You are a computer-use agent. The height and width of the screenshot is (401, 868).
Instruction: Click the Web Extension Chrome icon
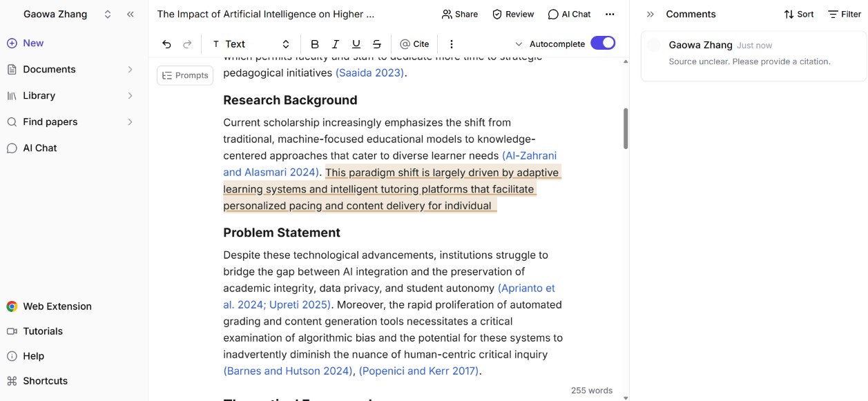(12, 306)
